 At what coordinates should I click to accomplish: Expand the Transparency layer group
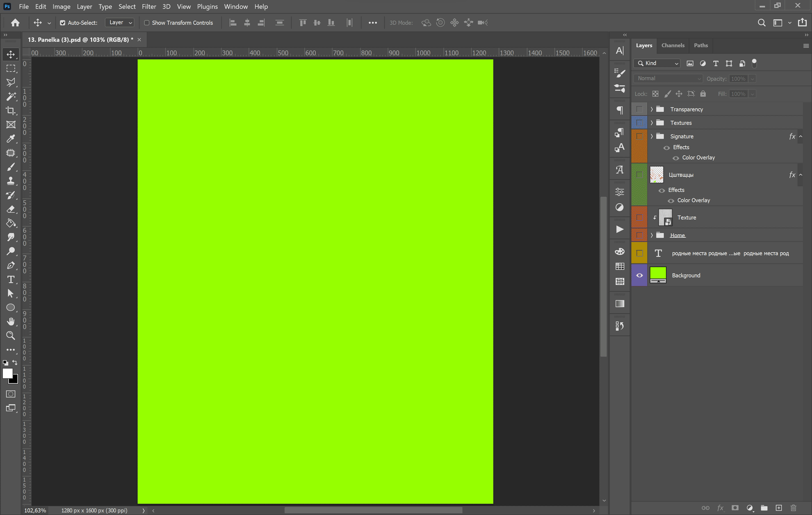click(x=652, y=109)
